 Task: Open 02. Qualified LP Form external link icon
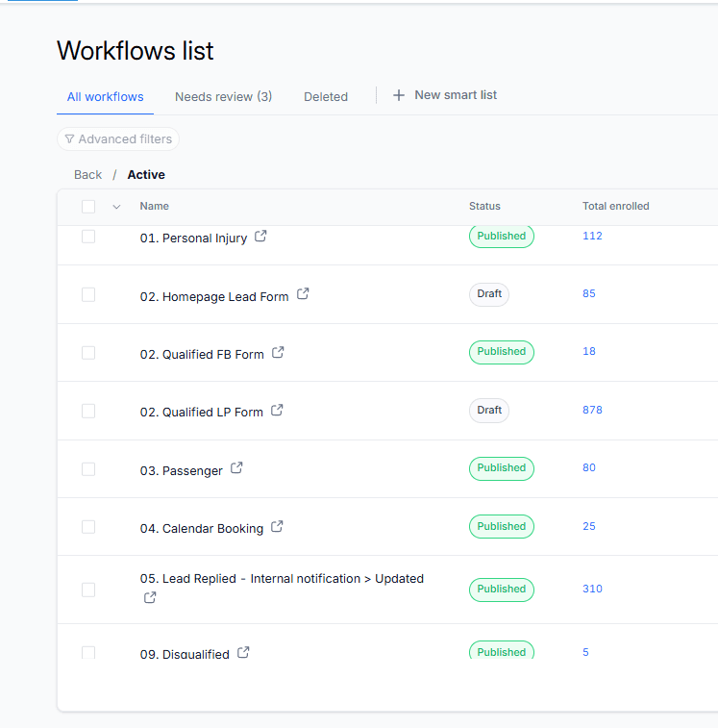tap(277, 411)
